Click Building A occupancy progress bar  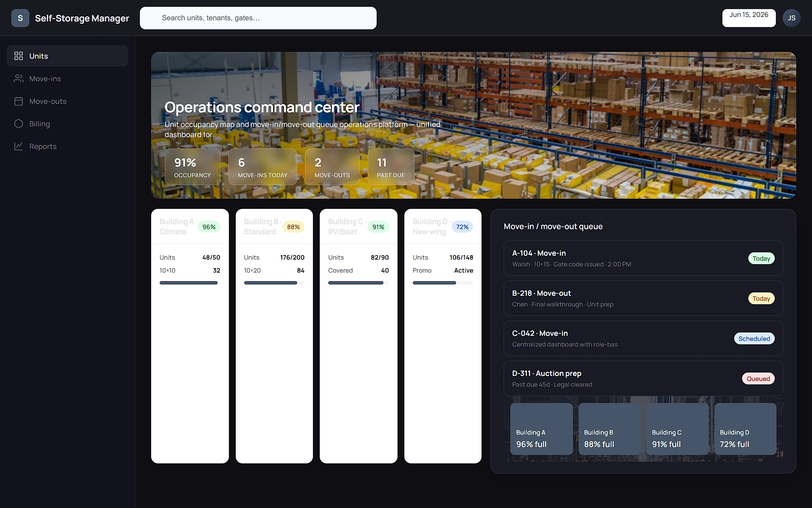point(190,283)
